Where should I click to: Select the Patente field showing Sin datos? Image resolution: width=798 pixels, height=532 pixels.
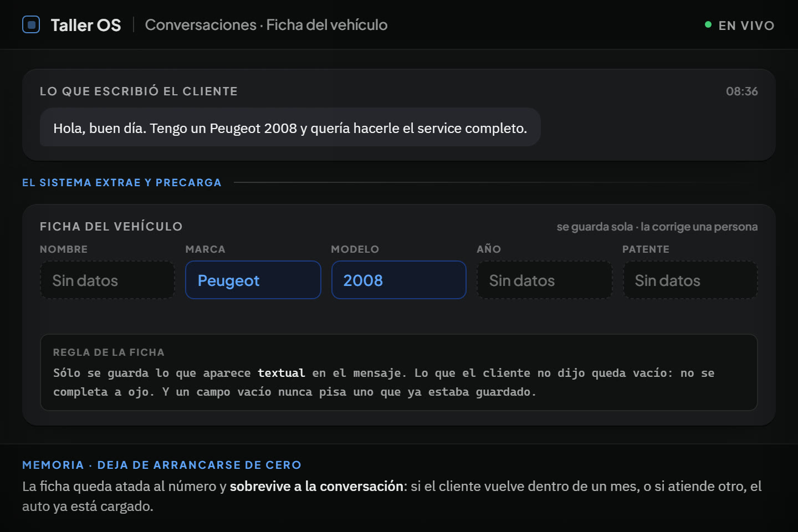click(x=690, y=280)
